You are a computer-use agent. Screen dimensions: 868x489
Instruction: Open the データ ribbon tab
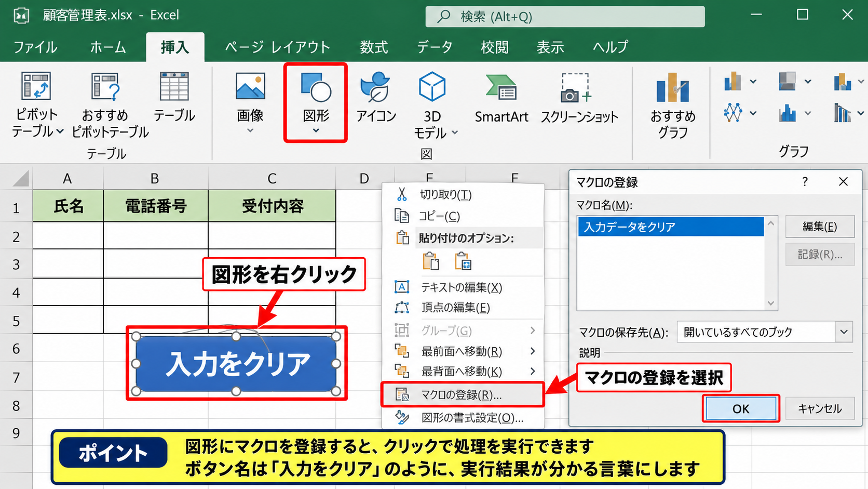(435, 47)
